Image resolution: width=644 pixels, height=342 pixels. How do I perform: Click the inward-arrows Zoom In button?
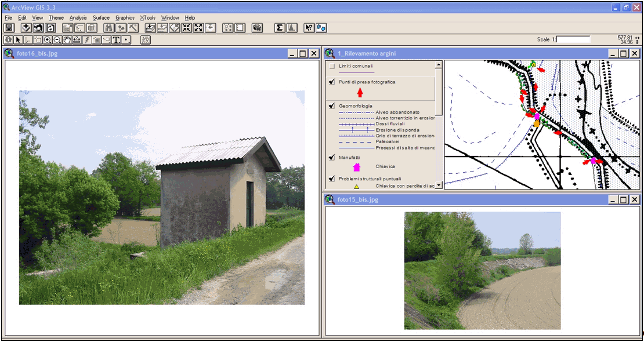(x=186, y=28)
